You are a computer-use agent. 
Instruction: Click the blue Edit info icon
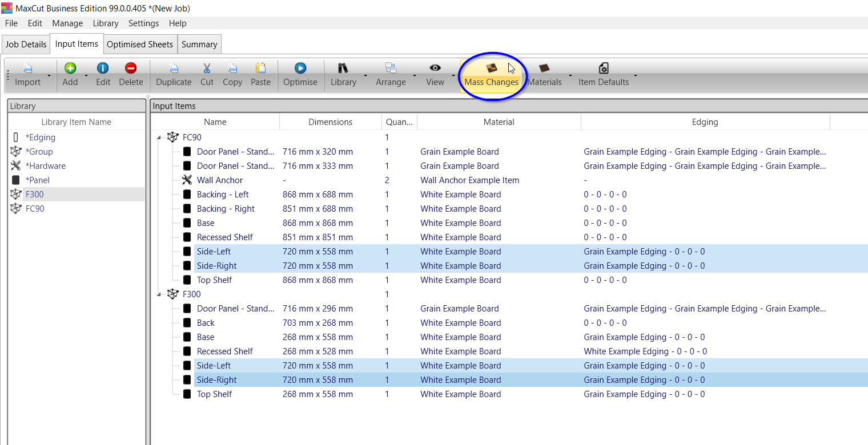tap(103, 68)
